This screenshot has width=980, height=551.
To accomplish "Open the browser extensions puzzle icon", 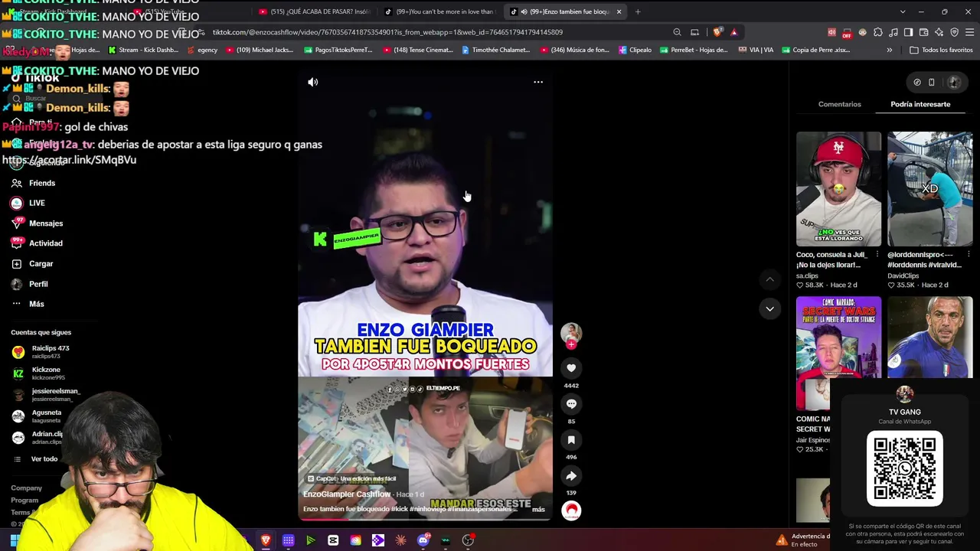I will (878, 32).
